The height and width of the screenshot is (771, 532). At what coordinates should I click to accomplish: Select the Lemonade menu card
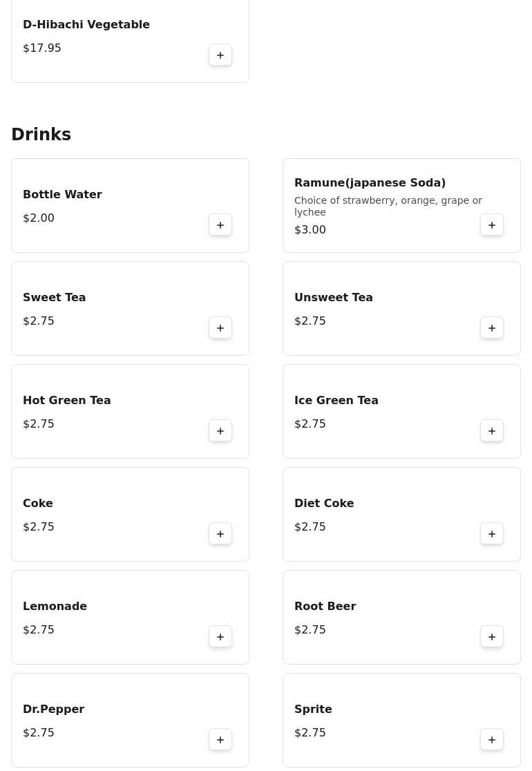(x=131, y=618)
